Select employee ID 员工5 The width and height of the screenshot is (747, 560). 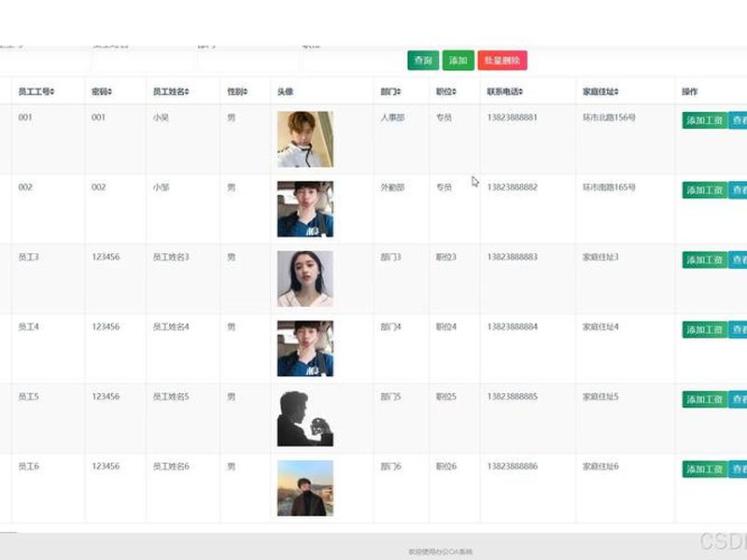[x=29, y=396]
